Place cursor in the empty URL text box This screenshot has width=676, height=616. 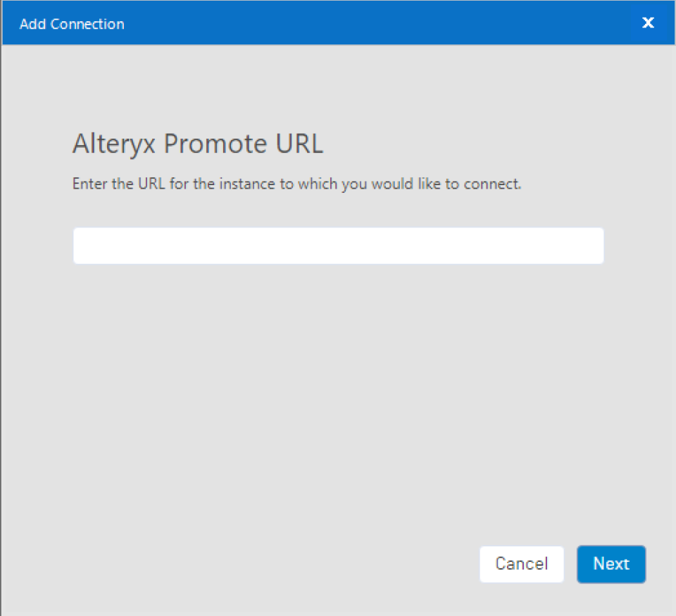tap(339, 246)
